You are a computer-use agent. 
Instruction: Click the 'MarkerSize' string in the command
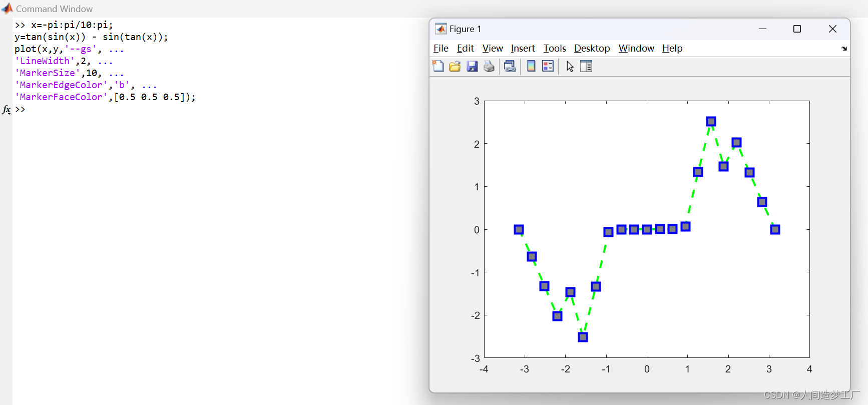coord(48,73)
